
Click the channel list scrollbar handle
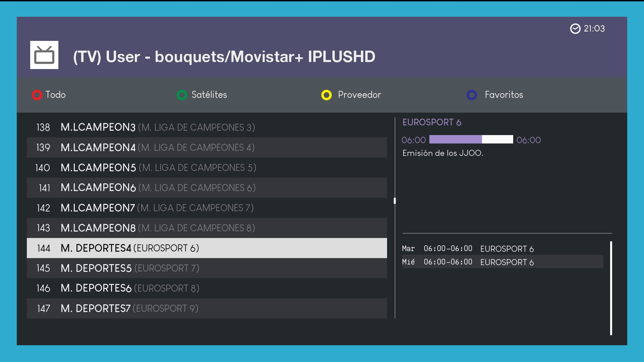tap(395, 201)
